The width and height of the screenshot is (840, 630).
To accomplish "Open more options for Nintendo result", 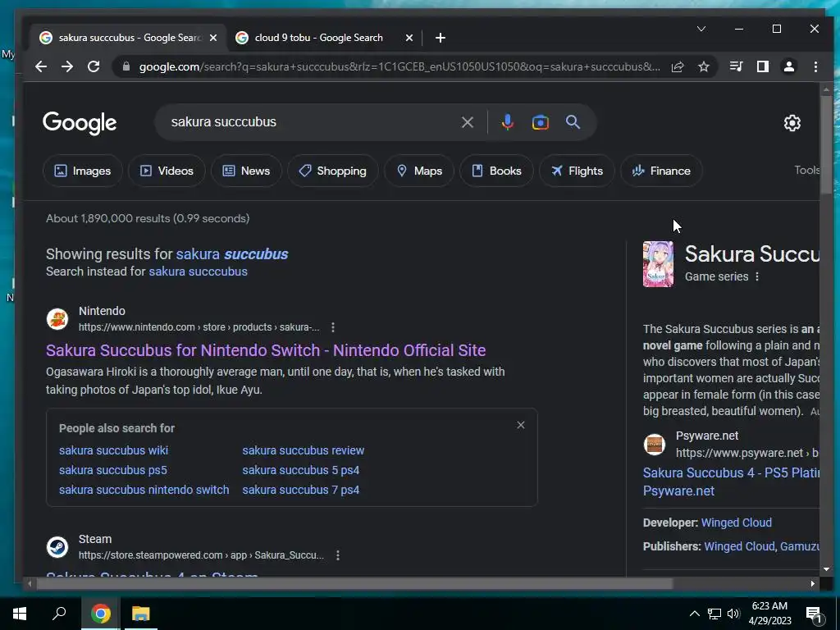I will click(333, 327).
